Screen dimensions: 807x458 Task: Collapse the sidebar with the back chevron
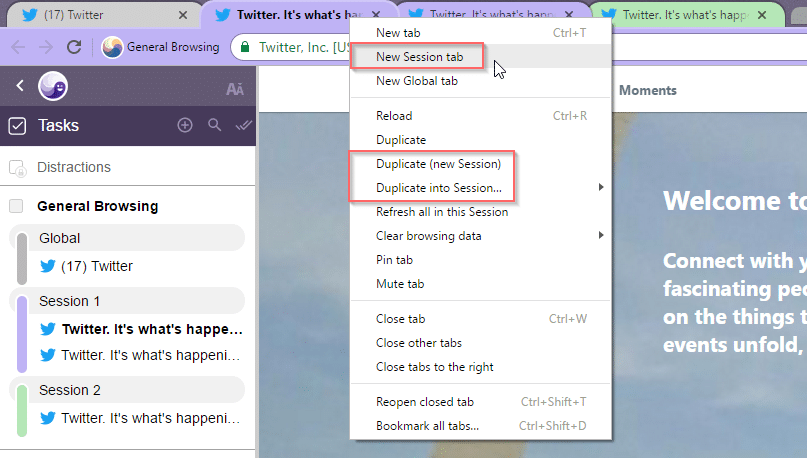tap(20, 85)
